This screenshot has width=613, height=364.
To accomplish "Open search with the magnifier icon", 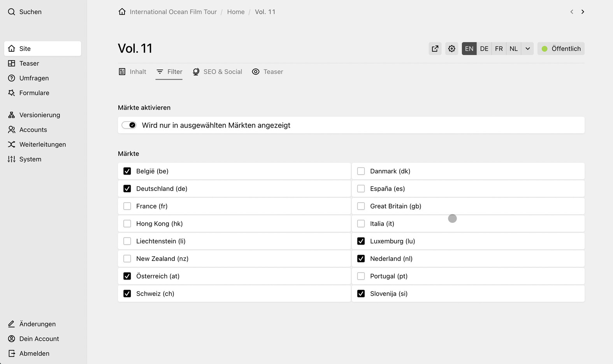I will 12,12.
